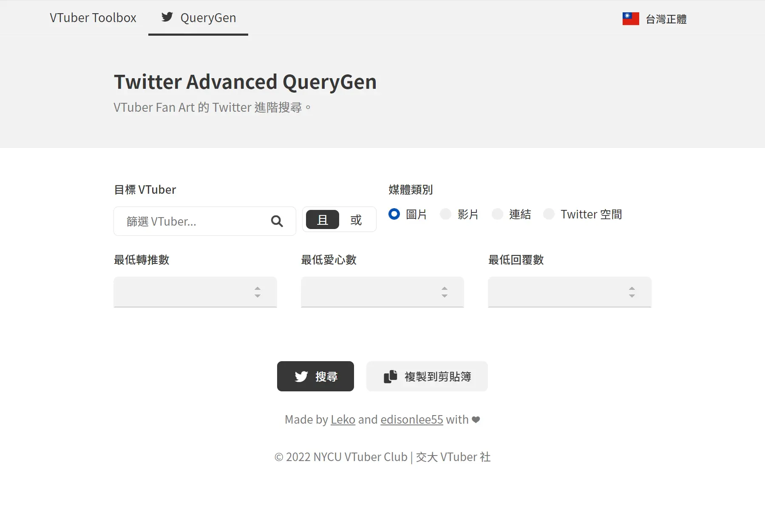Viewport: 765px width, 532px height.
Task: Open the 台灣正體 language selector
Action: click(x=666, y=19)
